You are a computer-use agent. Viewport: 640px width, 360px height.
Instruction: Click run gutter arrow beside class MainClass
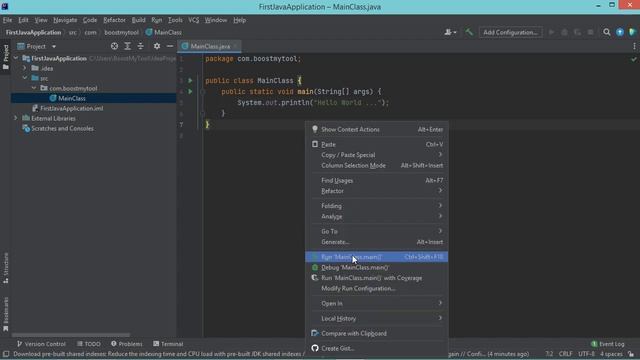tap(190, 80)
